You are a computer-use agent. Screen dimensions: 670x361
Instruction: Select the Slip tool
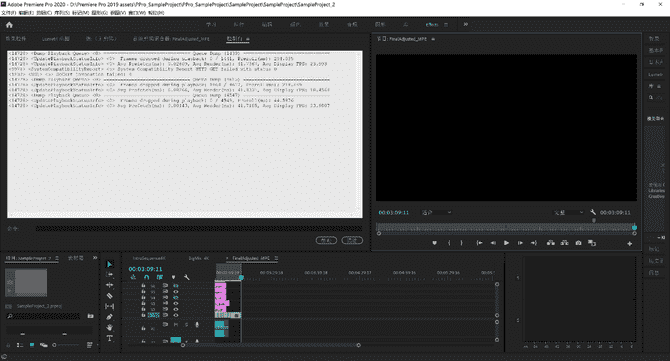pos(109,306)
